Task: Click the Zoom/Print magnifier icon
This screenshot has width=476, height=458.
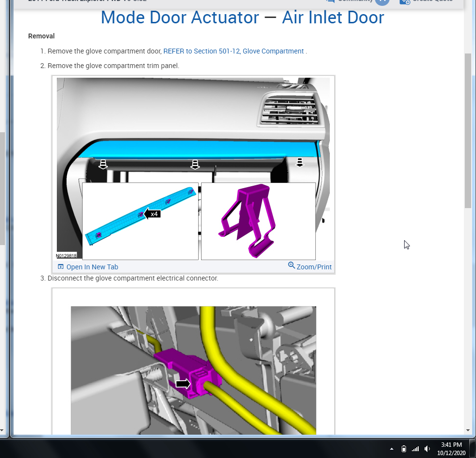Action: point(291,265)
